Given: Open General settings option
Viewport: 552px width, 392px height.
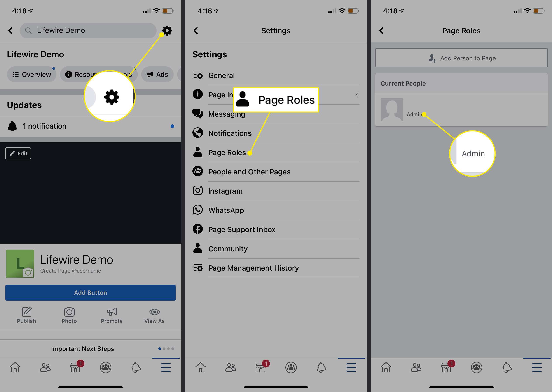Looking at the screenshot, I should click(221, 75).
